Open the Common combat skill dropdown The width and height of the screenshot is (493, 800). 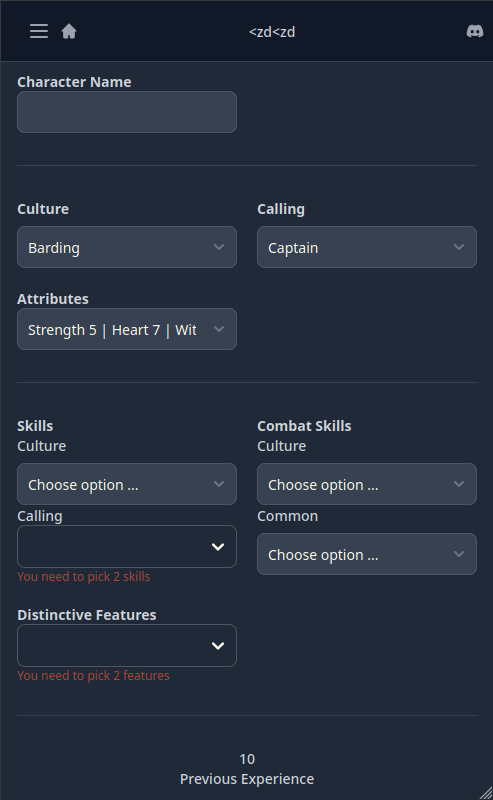tap(367, 554)
